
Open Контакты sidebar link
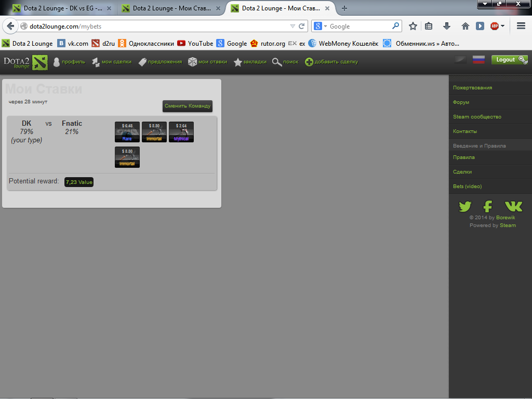pyautogui.click(x=465, y=131)
